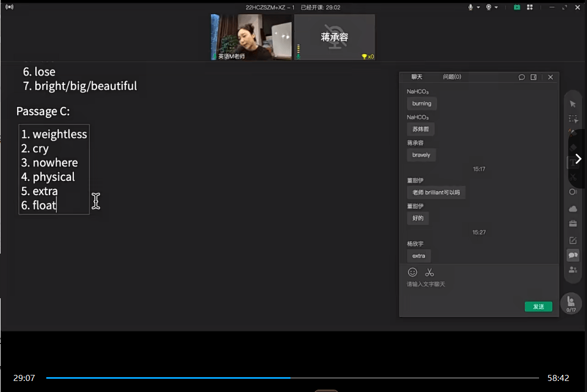Image resolution: width=587 pixels, height=392 pixels.
Task: Open the participants list icon
Action: [x=573, y=270]
